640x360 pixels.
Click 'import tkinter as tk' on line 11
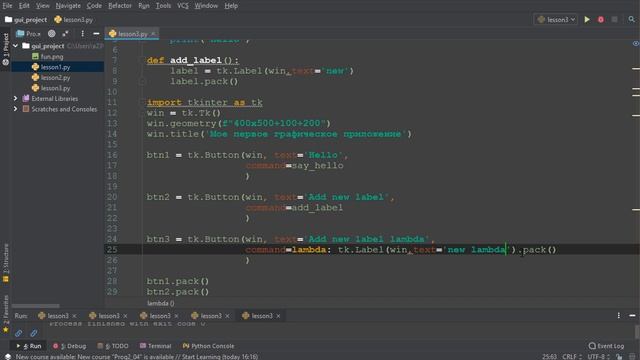click(x=204, y=102)
